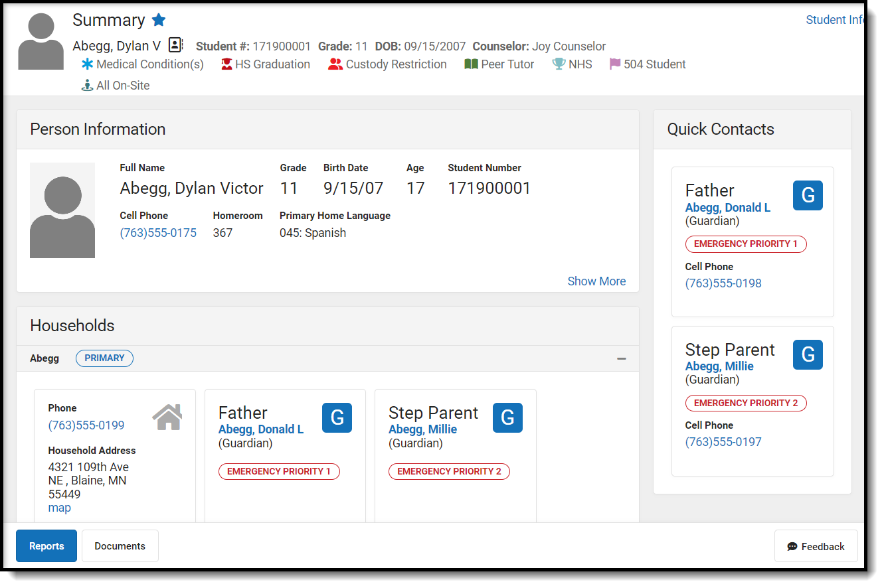The width and height of the screenshot is (884, 588).
Task: Click the Custody Restriction people flag icon
Action: click(x=335, y=64)
